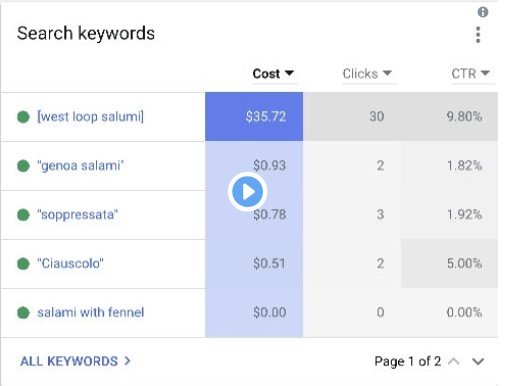
Task: Click the green status dot beside soppressata
Action: coord(23,215)
